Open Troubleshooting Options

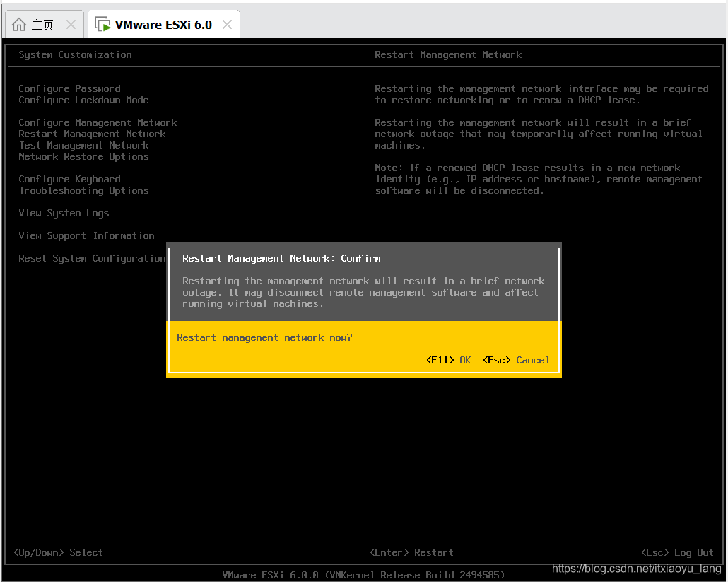83,190
